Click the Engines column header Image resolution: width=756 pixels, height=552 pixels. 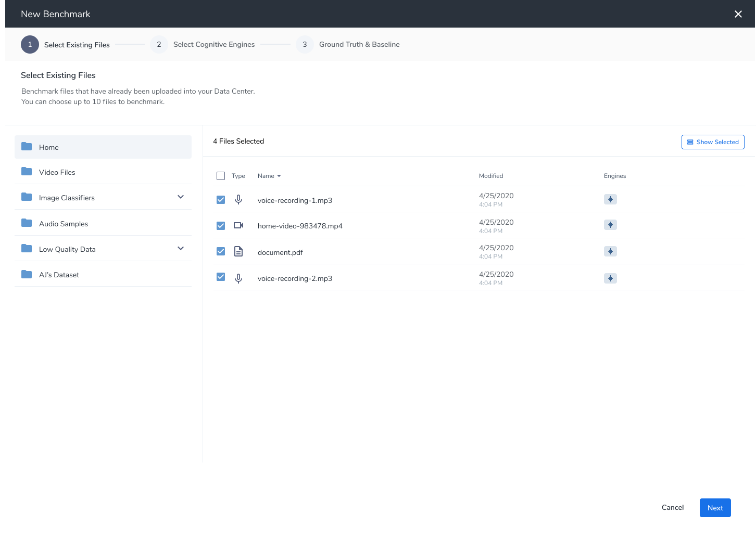[x=615, y=176]
